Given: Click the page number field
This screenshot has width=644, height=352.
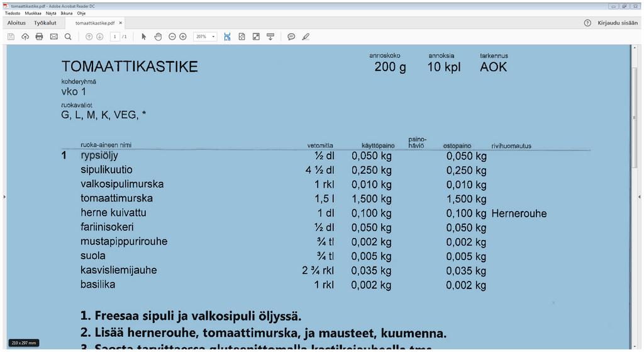Looking at the screenshot, I should pyautogui.click(x=114, y=37).
